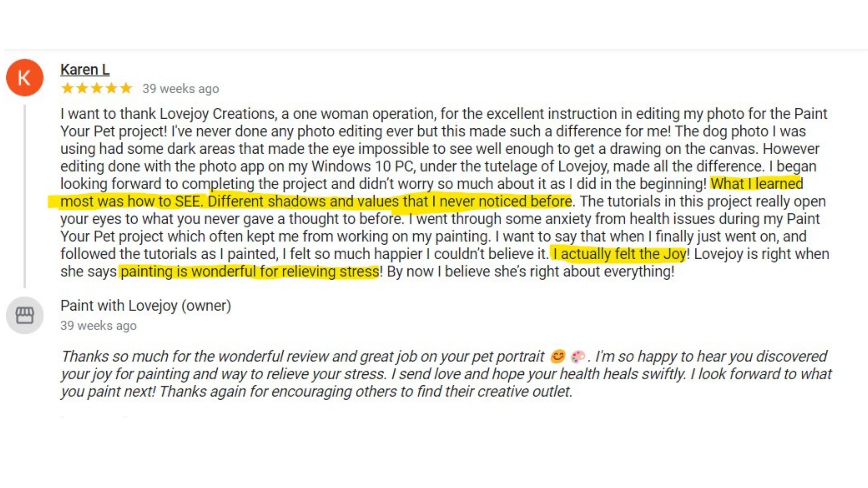
Task: Click the fourth gold rating star
Action: tap(112, 88)
